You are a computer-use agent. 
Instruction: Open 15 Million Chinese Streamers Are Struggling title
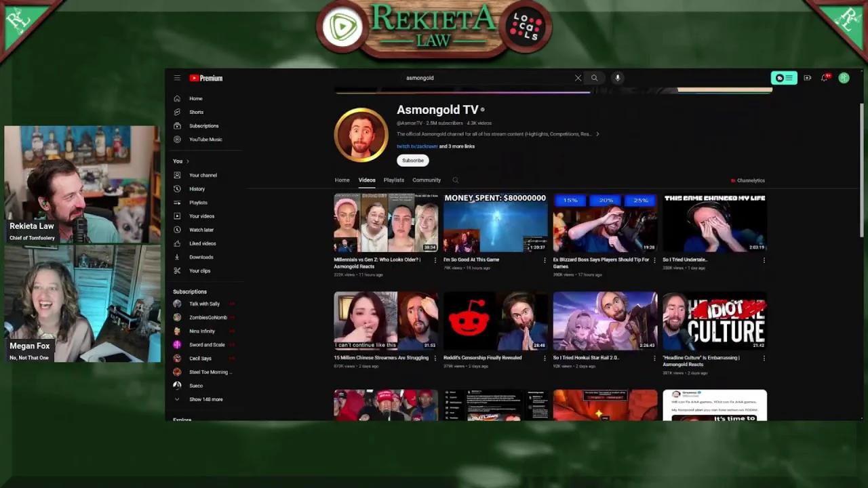pyautogui.click(x=380, y=358)
